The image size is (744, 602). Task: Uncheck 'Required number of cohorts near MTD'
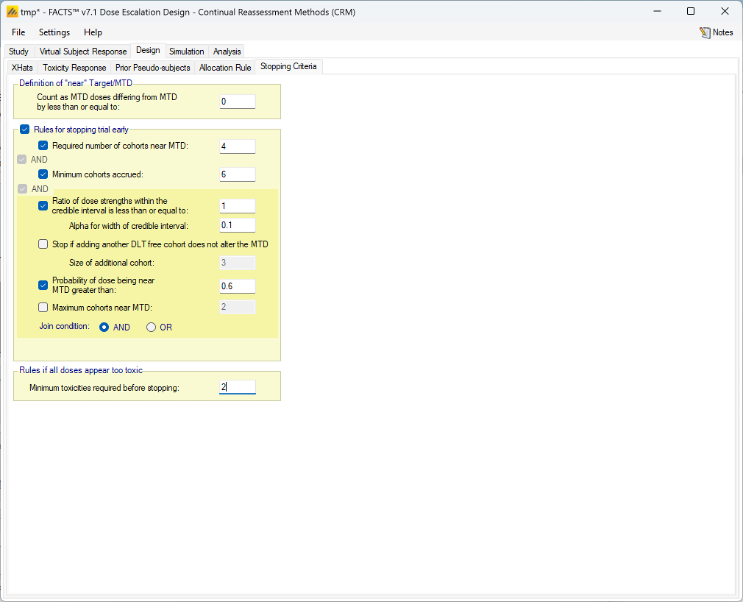43,146
